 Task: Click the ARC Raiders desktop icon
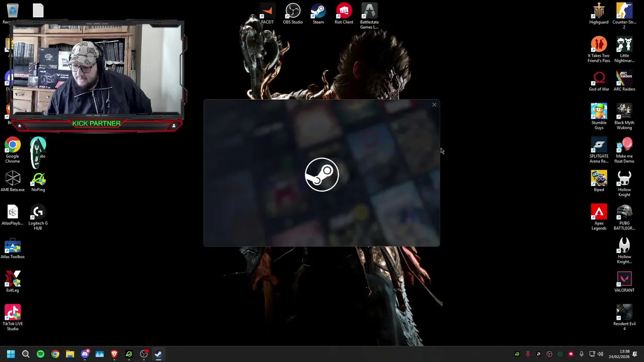[624, 81]
